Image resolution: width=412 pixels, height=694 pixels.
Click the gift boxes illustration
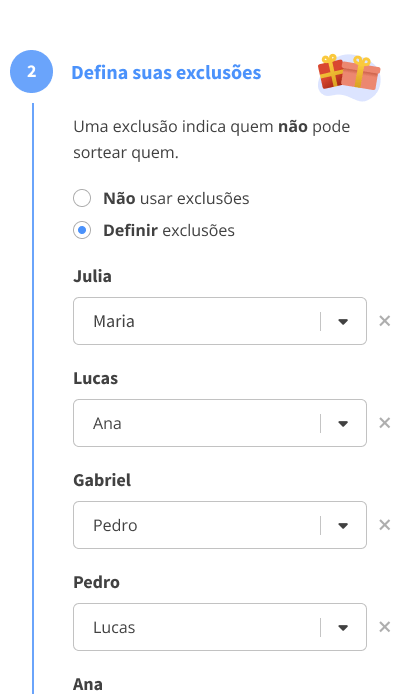pyautogui.click(x=349, y=77)
